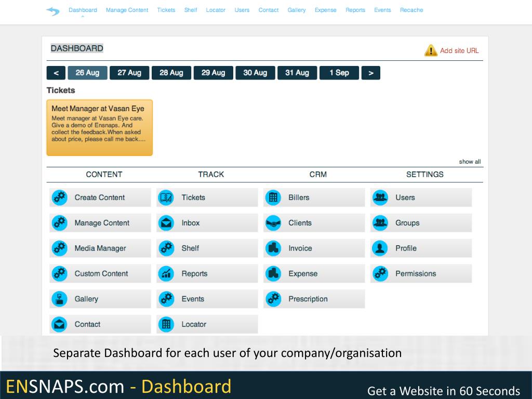Viewport: 532px width, 399px height.
Task: Click the Contact envelope icon
Action: click(x=59, y=324)
